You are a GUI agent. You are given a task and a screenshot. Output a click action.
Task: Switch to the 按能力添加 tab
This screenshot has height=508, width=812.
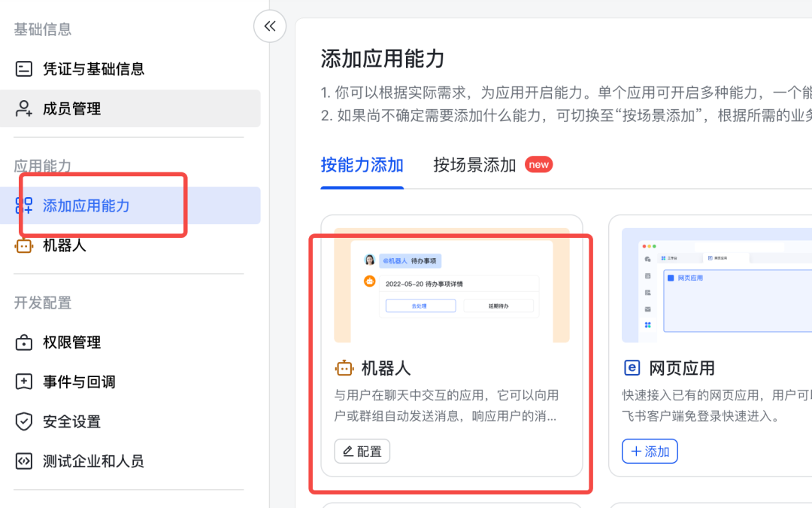coord(362,165)
